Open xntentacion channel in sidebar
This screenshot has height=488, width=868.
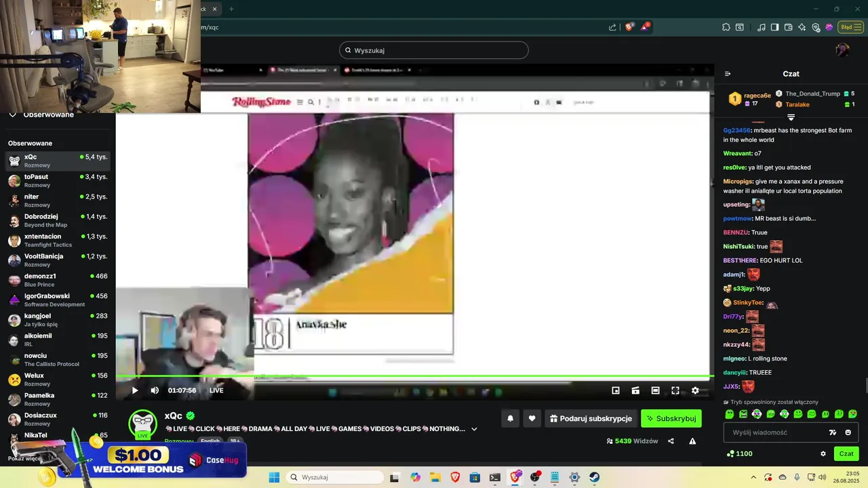(58, 240)
